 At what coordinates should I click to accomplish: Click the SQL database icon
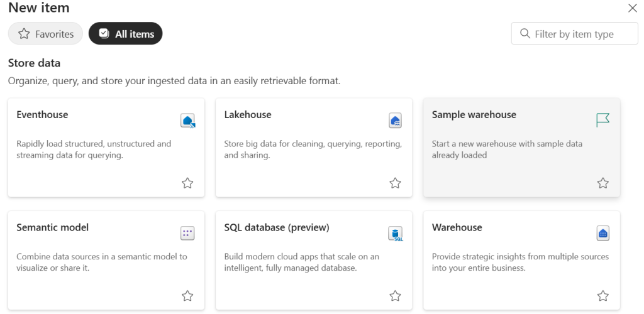pos(395,234)
